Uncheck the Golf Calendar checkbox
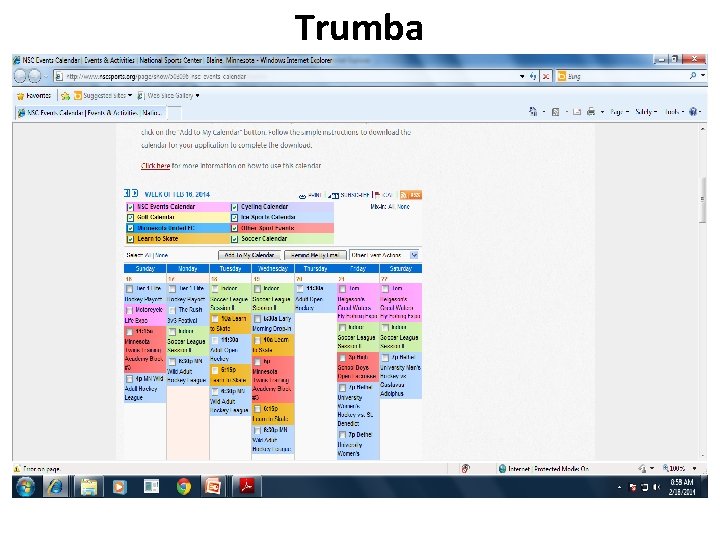Viewport: 720px width, 540px height. coord(130,218)
